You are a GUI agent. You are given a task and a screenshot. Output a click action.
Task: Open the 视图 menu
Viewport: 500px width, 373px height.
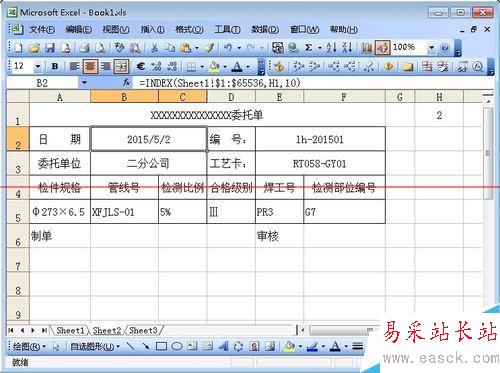[x=116, y=30]
